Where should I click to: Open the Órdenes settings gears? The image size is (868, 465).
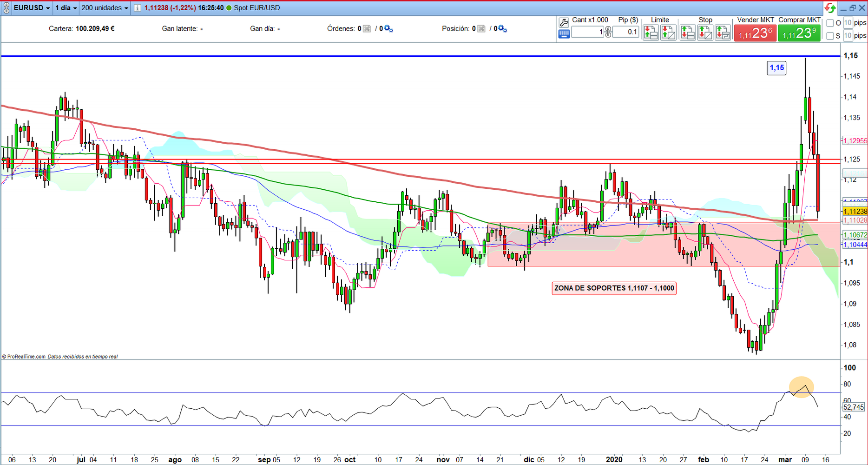(388, 29)
